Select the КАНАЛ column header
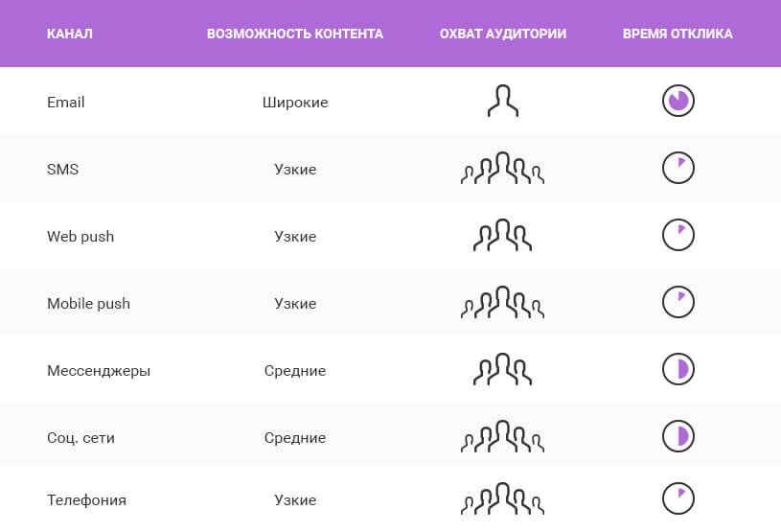Image resolution: width=781 pixels, height=532 pixels. pos(70,34)
